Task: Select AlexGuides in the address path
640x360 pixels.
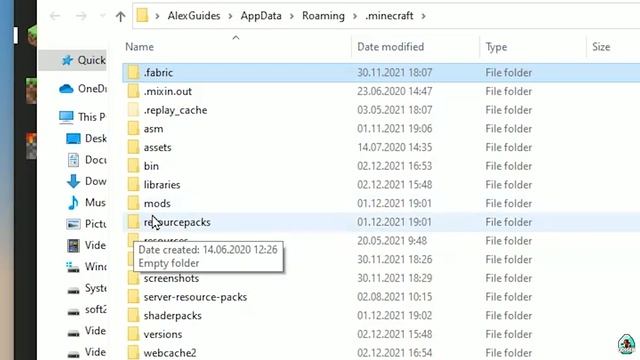Action: tap(194, 16)
